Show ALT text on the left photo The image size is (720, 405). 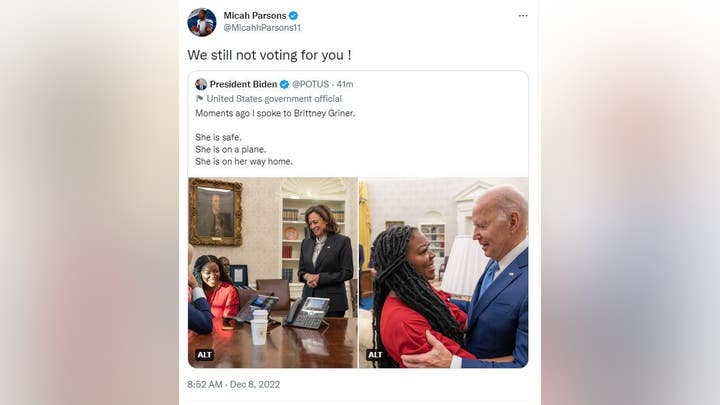(x=204, y=354)
